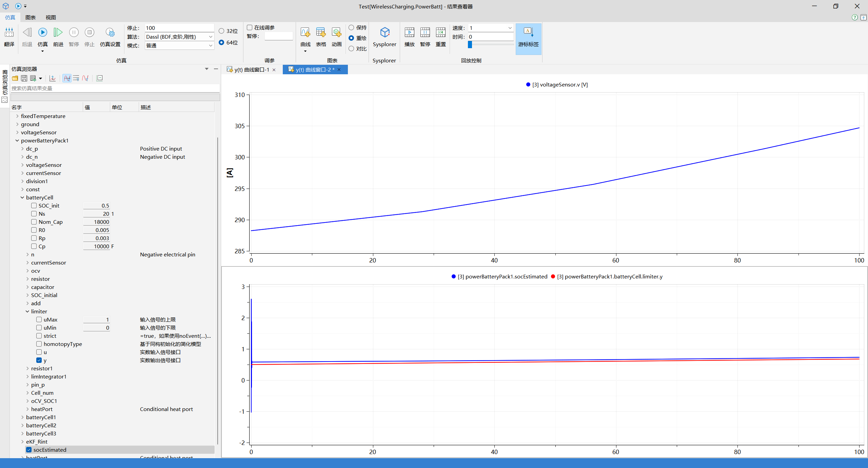The image size is (868, 468).
Task: Open result file with folder icon
Action: pyautogui.click(x=15, y=78)
